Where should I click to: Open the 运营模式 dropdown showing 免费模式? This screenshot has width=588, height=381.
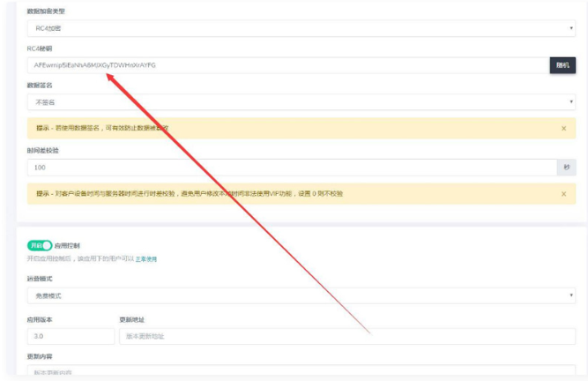click(x=301, y=295)
